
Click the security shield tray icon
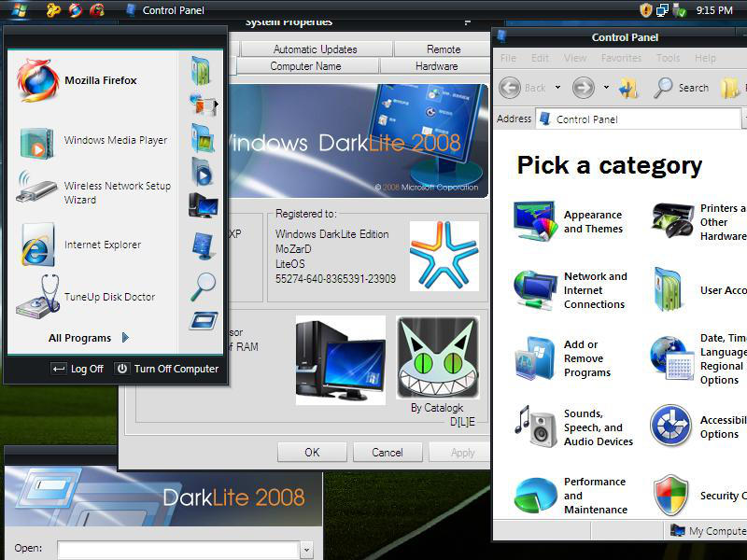click(x=645, y=10)
